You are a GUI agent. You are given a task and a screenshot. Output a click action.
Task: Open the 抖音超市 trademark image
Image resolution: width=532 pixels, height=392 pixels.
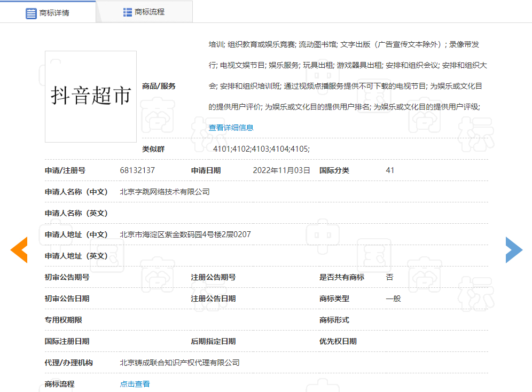tap(91, 97)
